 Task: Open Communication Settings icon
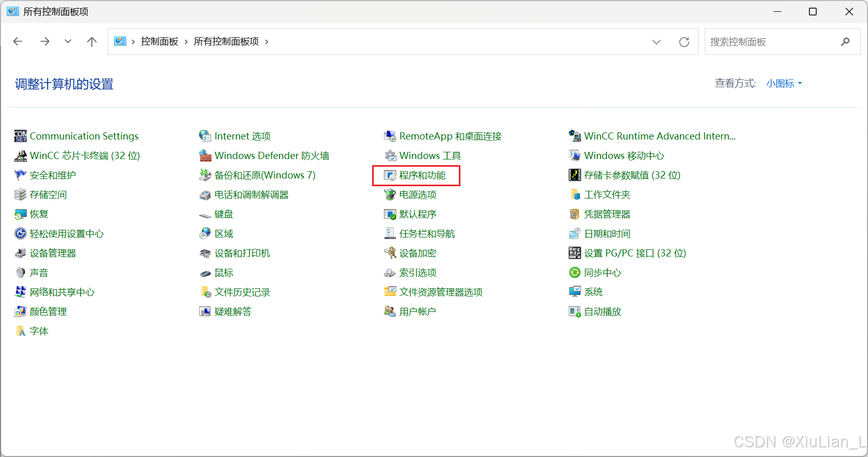(21, 136)
